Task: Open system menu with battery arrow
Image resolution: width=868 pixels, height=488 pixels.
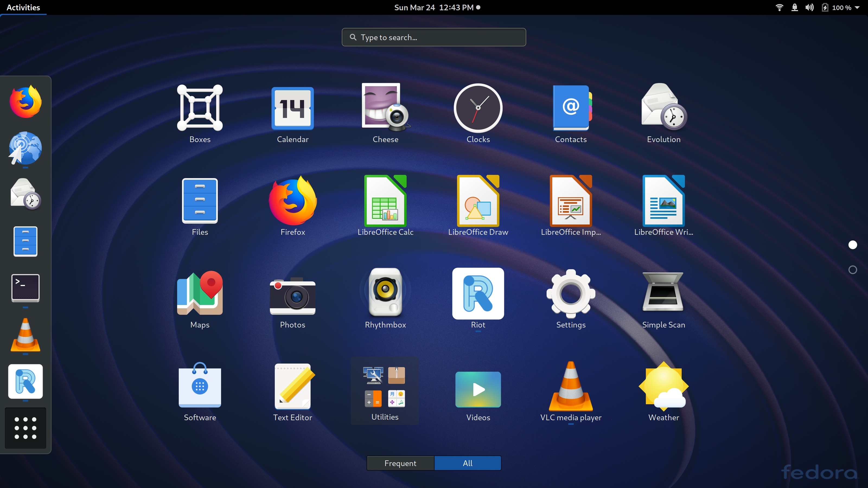Action: click(x=857, y=7)
